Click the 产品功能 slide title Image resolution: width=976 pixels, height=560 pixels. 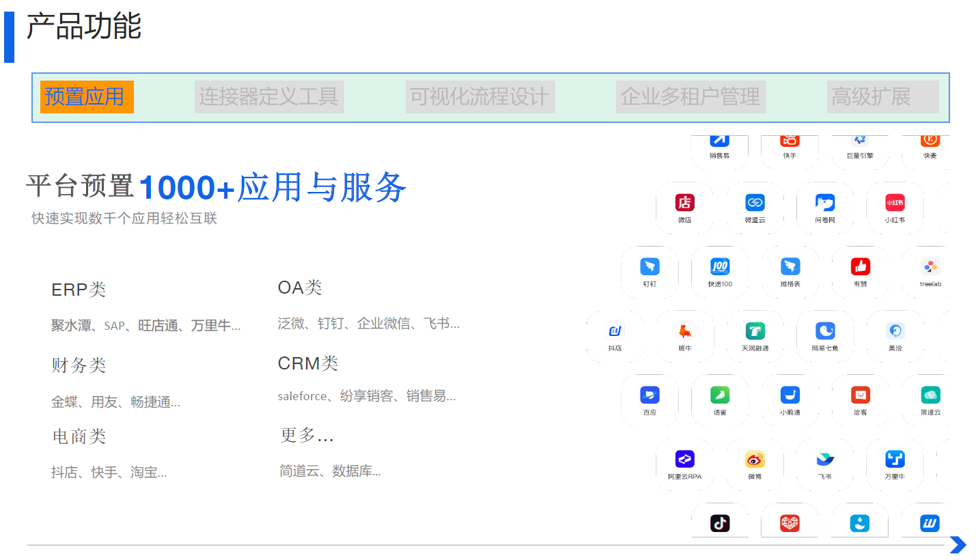84,27
